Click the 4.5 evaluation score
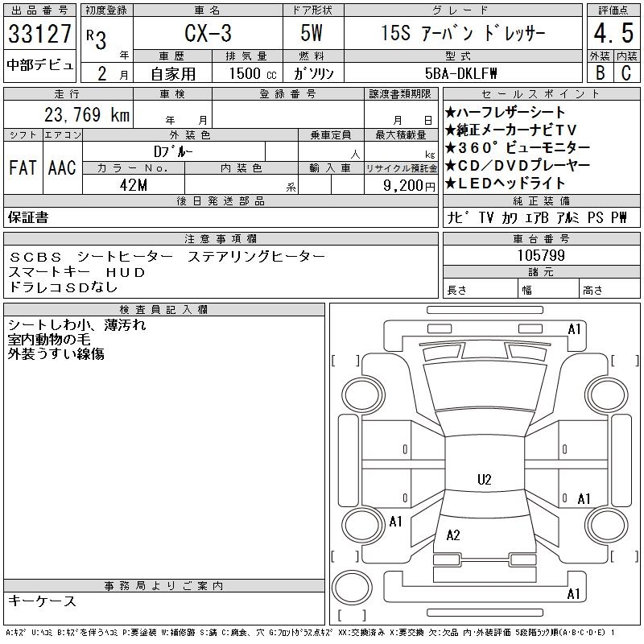The height and width of the screenshot is (644, 644). 613,33
